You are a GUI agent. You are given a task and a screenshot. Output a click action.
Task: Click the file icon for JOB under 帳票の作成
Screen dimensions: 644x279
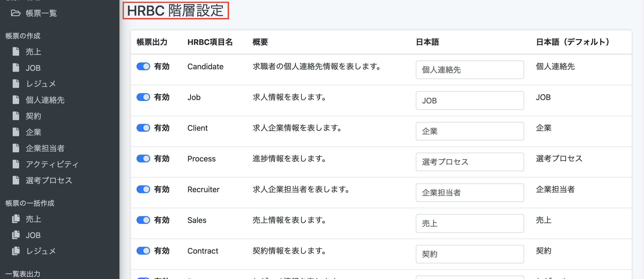tap(16, 68)
